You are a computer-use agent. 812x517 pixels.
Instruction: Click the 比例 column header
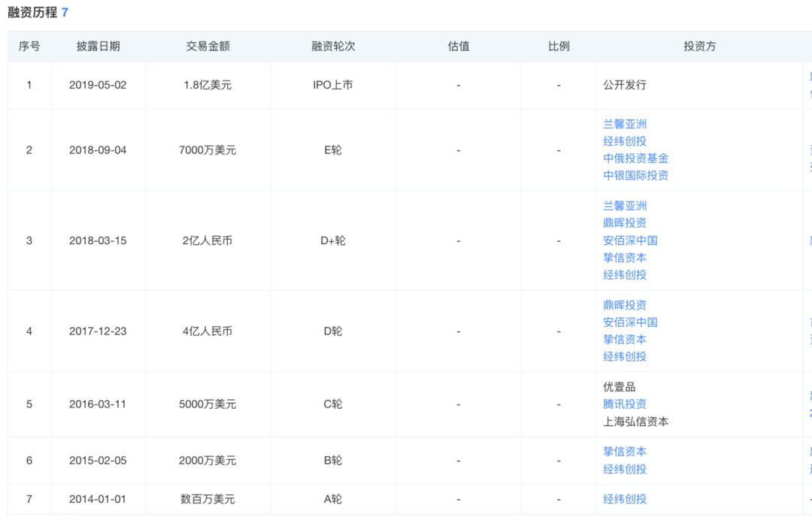[x=559, y=46]
